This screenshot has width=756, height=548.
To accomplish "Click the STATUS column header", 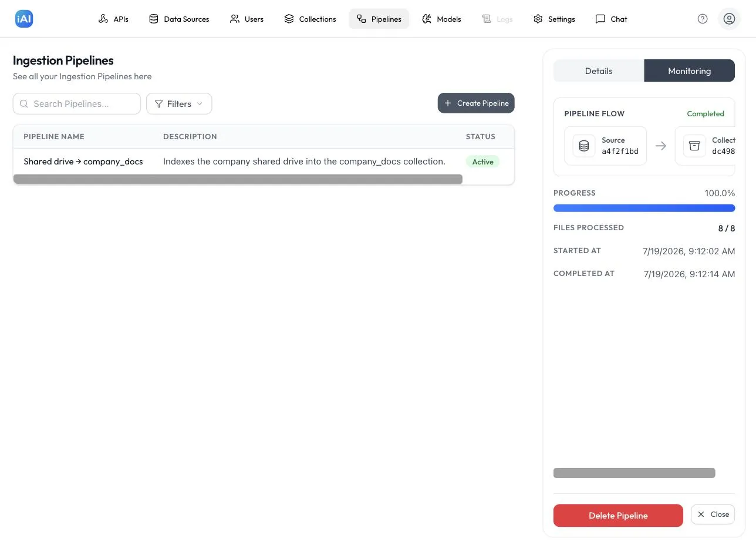I will [x=481, y=136].
